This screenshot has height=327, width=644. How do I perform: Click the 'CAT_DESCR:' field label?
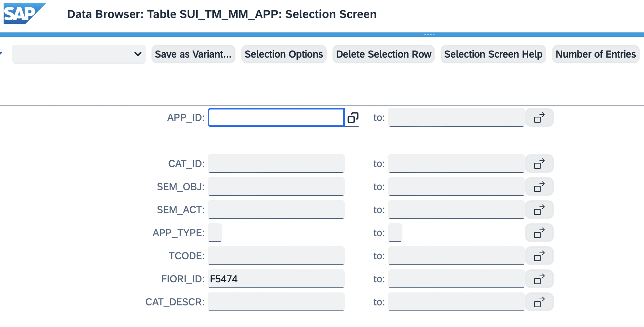click(x=175, y=302)
